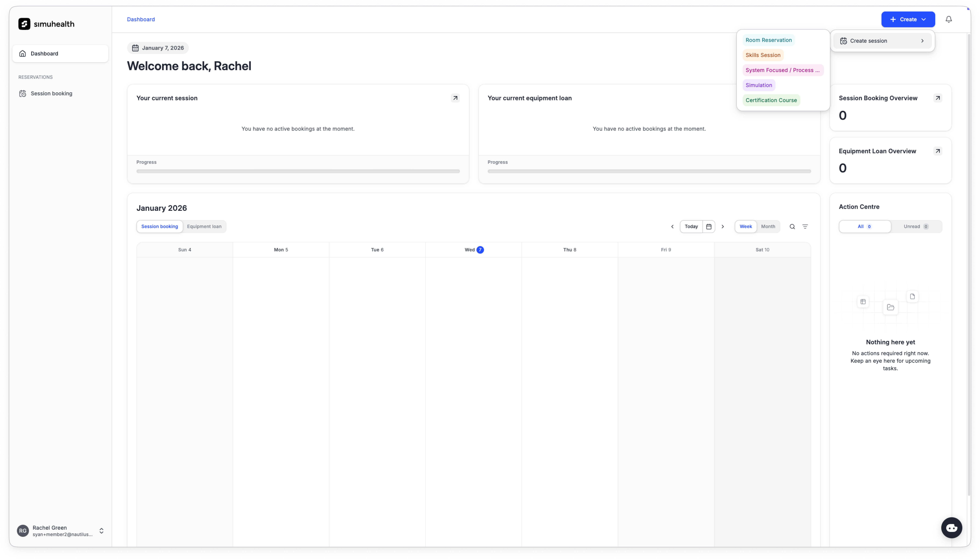The width and height of the screenshot is (980, 559).
Task: Open the calendar filter icon
Action: (805, 227)
